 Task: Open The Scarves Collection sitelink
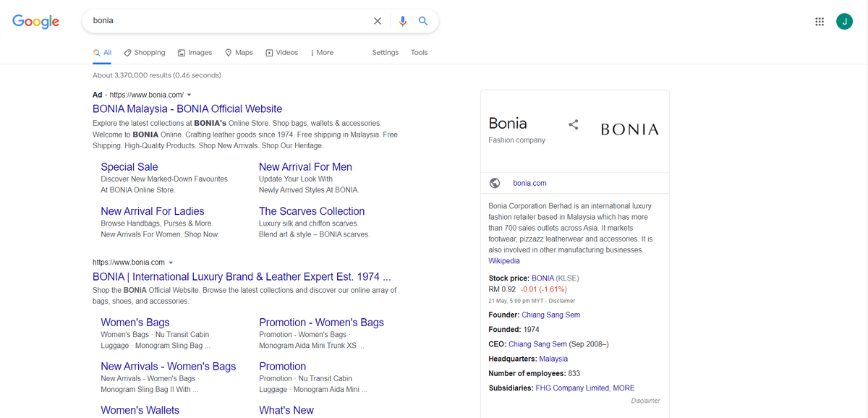(x=312, y=211)
